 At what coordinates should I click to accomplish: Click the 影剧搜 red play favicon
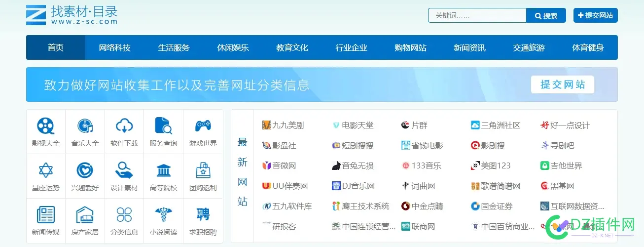tap(475, 146)
